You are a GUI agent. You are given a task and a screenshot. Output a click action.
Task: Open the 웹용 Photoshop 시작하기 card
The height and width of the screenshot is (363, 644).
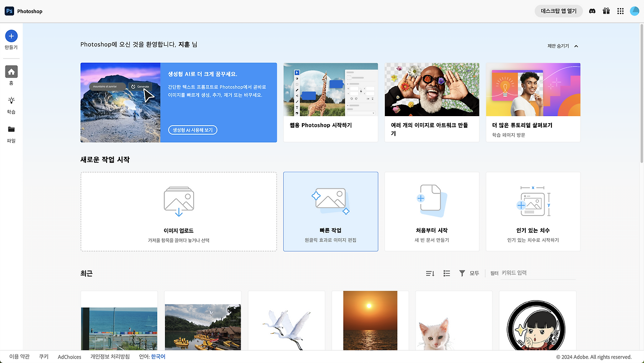point(331,103)
